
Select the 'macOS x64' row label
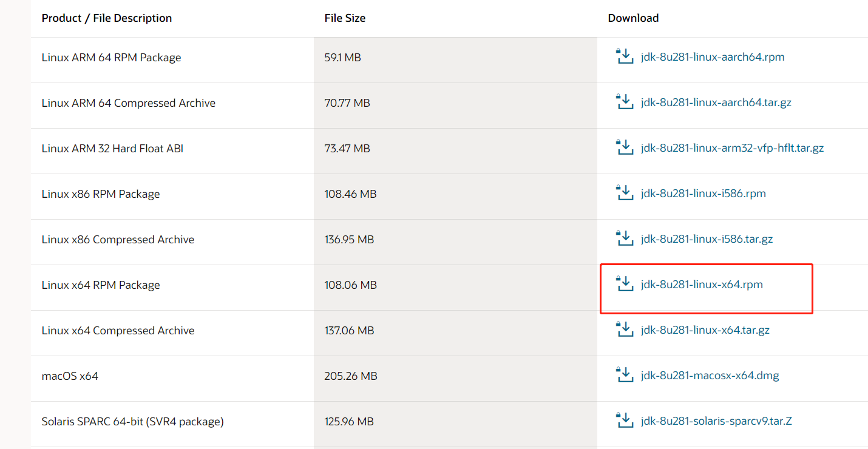(70, 376)
